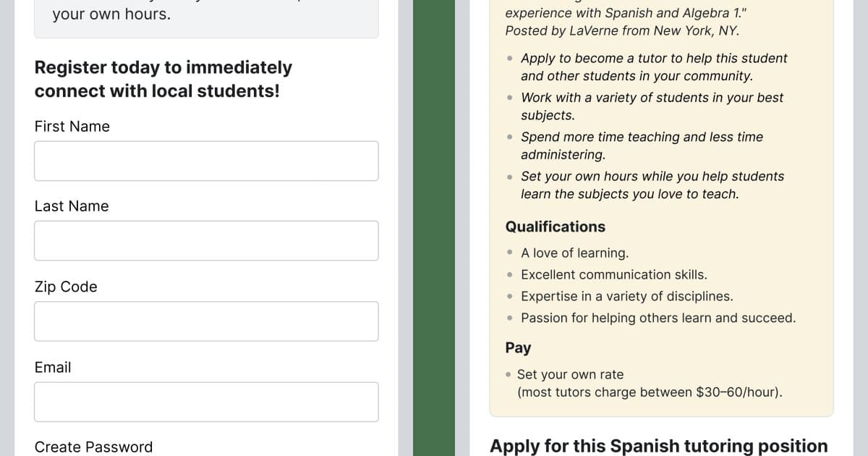Image resolution: width=868 pixels, height=456 pixels.
Task: Select the Zip Code input field
Action: (206, 321)
